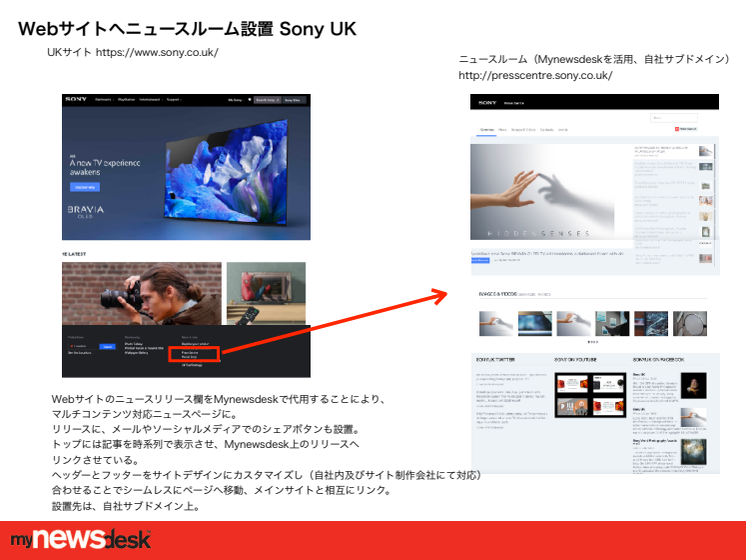Click the blue Discover why button

(85, 187)
